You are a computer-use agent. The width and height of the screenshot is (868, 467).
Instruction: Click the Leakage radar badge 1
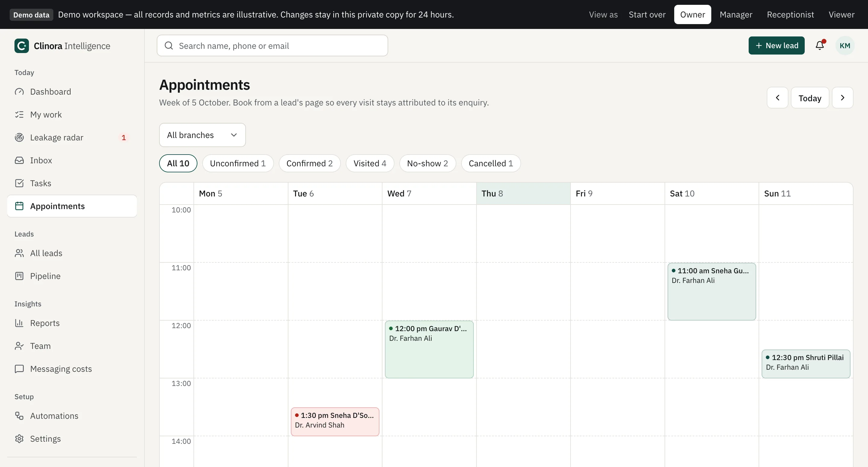[124, 137]
